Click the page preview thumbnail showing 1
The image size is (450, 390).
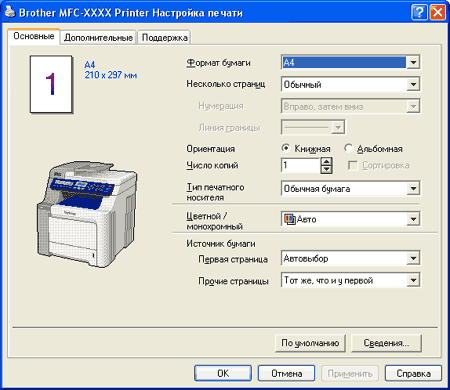pos(51,84)
